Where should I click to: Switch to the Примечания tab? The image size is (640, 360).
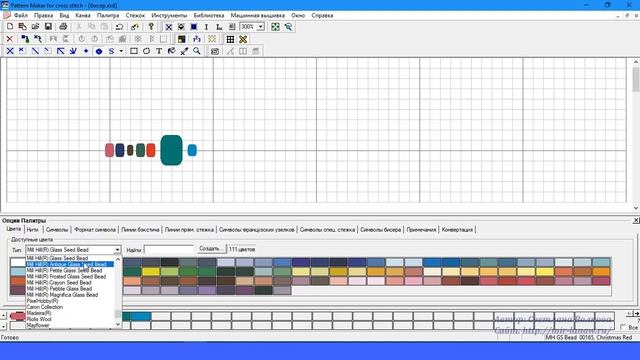click(421, 230)
